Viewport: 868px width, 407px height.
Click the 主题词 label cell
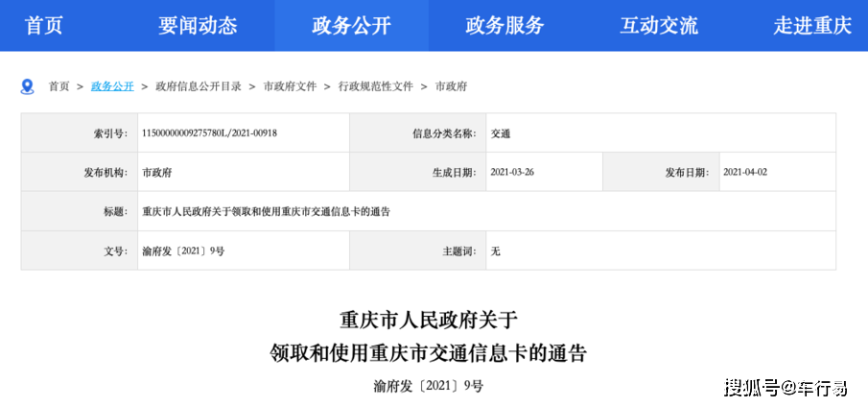coord(418,251)
